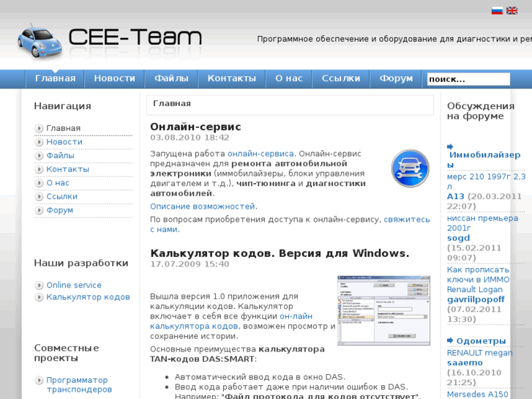Open forum topic RENAULT megan
This screenshot has height=399, width=532.
(x=480, y=353)
